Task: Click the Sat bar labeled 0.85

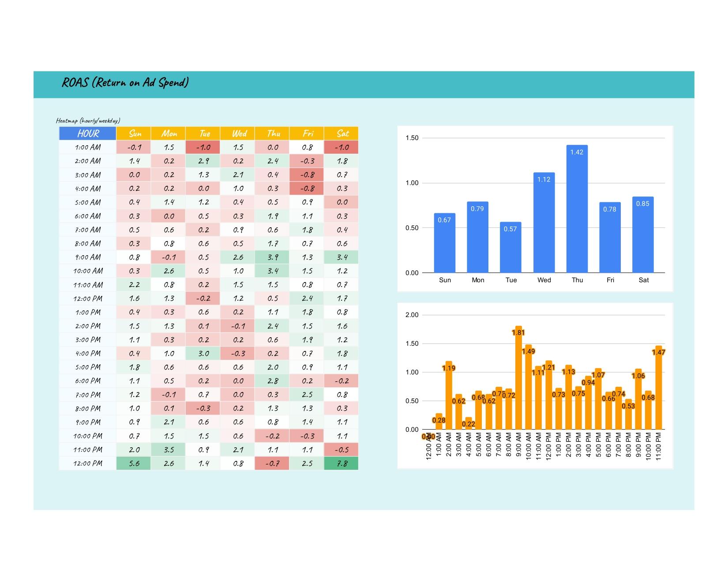Action: point(643,234)
